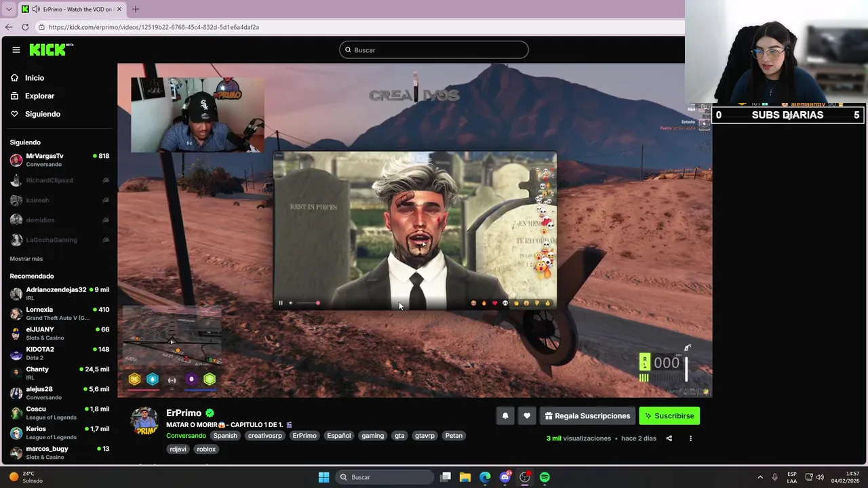The image size is (868, 488).
Task: Adjust the embedded video volume slider
Action: tap(308, 303)
